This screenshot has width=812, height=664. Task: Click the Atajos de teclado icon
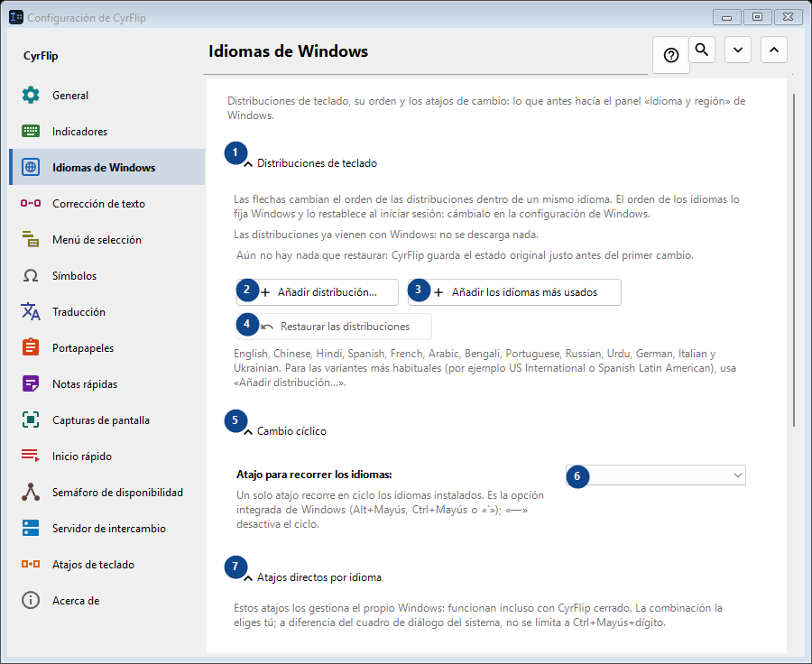click(31, 564)
